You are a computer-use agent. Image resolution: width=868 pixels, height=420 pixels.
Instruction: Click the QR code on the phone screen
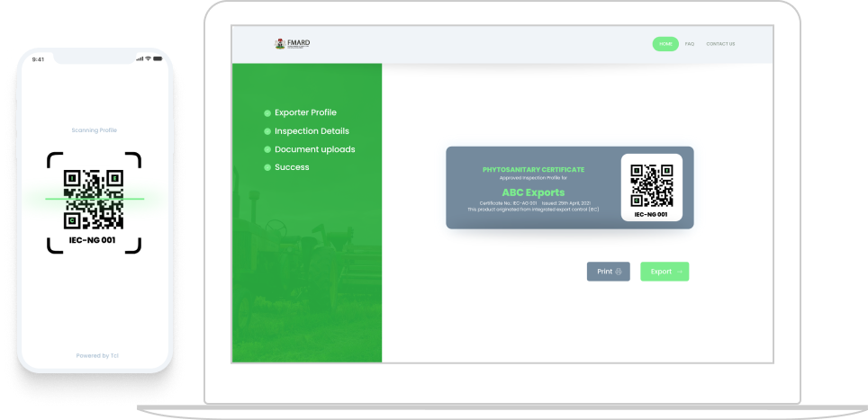(94, 200)
